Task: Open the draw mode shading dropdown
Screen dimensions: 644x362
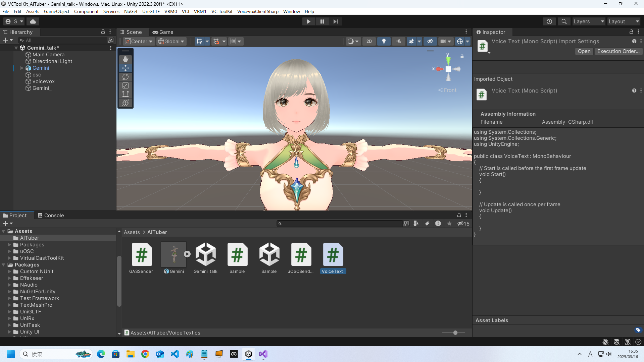Action: click(x=353, y=41)
